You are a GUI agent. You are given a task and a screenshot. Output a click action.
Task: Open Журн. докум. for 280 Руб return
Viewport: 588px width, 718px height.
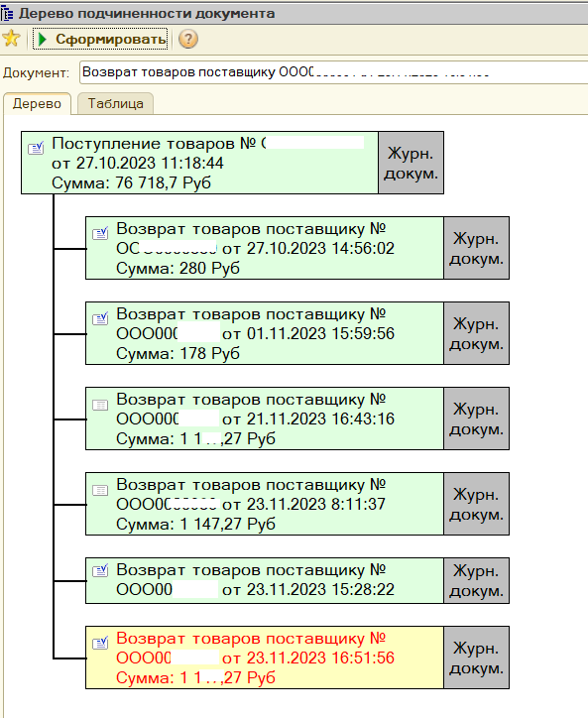coord(476,248)
